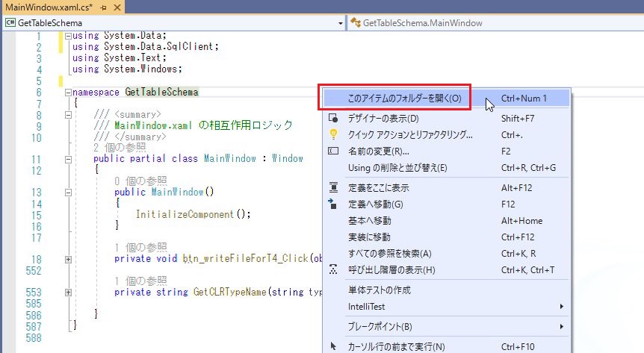Expand the GetCLRTypeName method
Image resolution: width=644 pixels, height=353 pixels.
pyautogui.click(x=68, y=293)
